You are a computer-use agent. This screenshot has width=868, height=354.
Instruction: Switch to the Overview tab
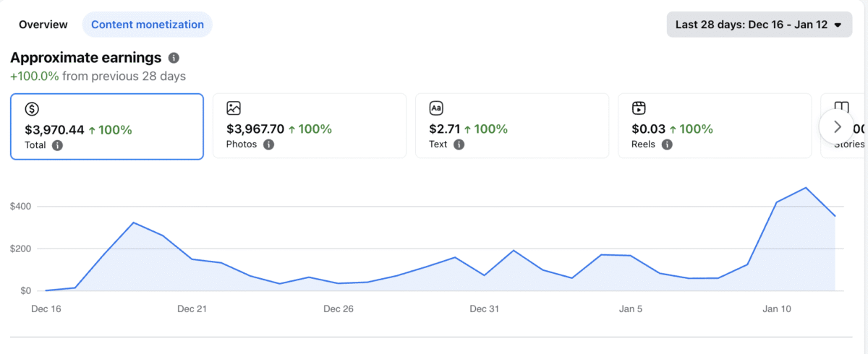point(43,25)
